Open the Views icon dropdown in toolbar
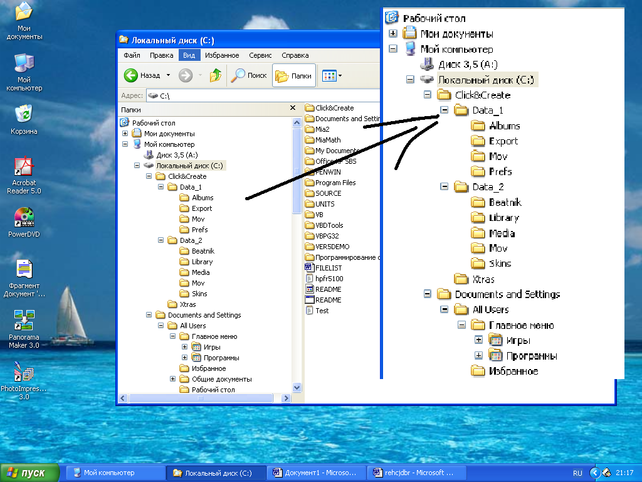This screenshot has height=482, width=642. click(x=332, y=75)
